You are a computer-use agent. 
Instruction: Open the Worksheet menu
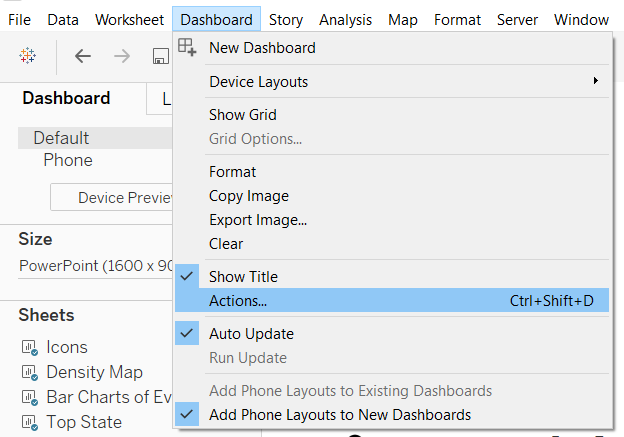tap(130, 20)
